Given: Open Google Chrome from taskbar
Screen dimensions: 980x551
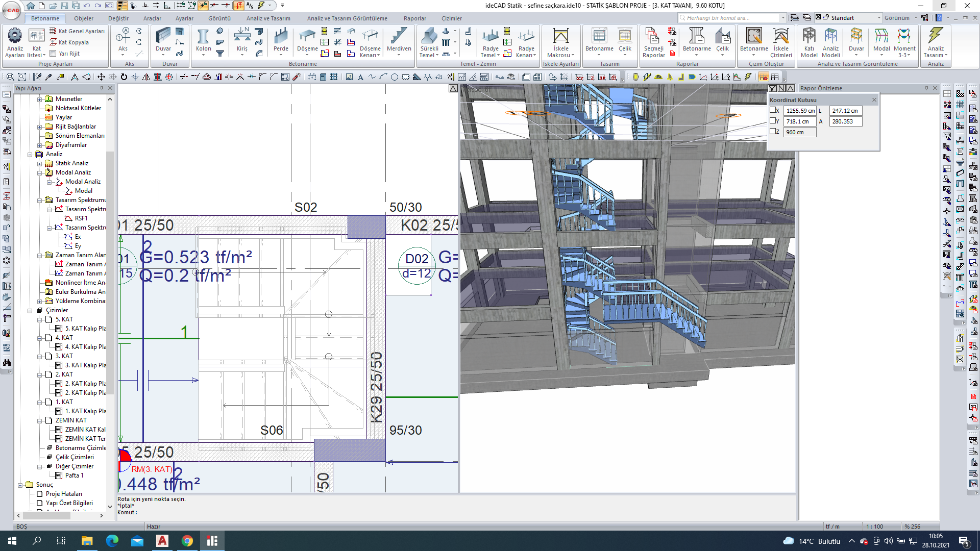Looking at the screenshot, I should coord(187,541).
